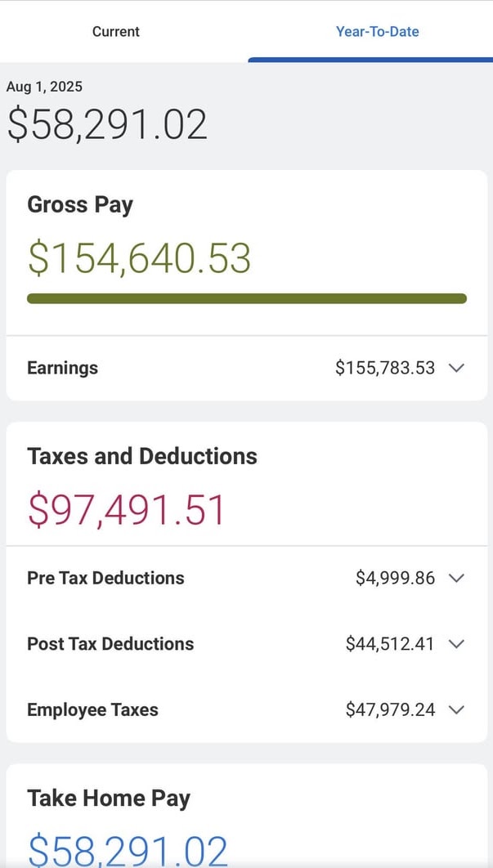Open the Earnings row label
Viewport: 493px width, 868px height.
(63, 368)
